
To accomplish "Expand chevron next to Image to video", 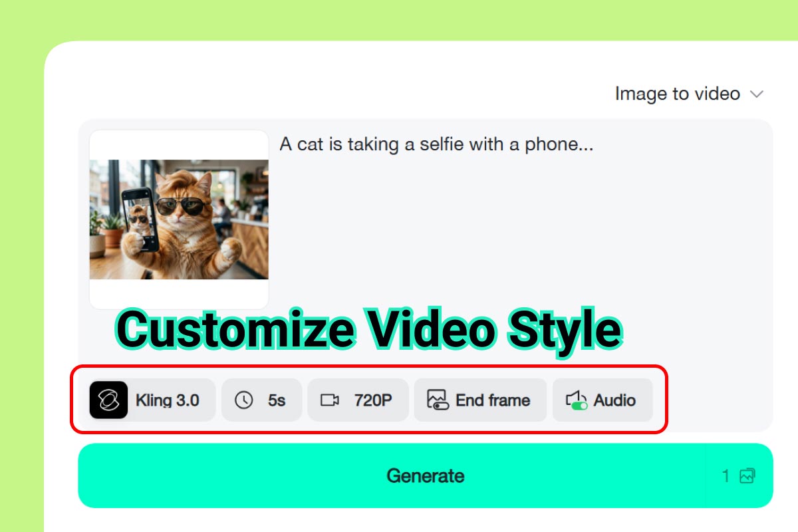I will click(x=757, y=94).
